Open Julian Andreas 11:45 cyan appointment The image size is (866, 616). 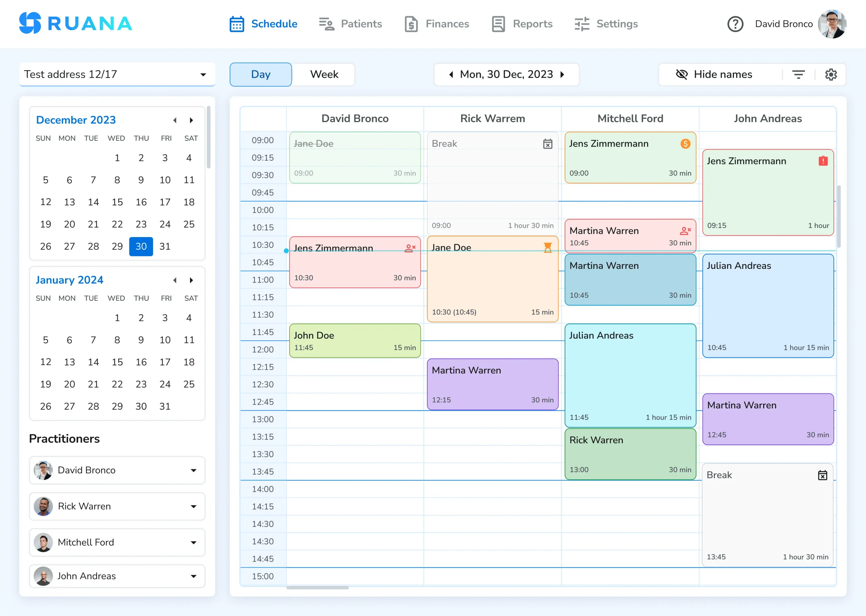coord(630,375)
